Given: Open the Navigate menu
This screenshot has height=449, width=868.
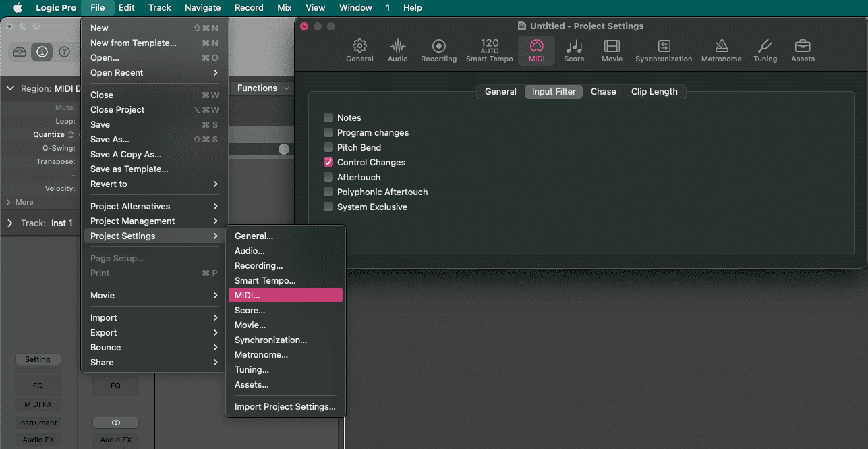Looking at the screenshot, I should [x=203, y=7].
